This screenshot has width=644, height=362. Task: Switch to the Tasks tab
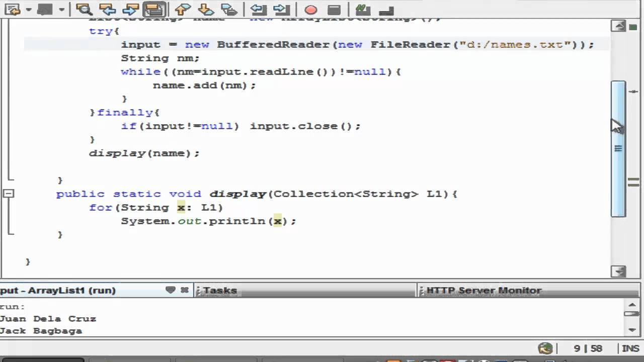click(x=220, y=290)
